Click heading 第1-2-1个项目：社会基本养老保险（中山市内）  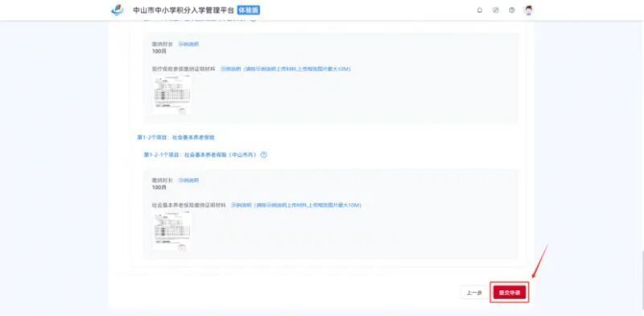tap(200, 155)
